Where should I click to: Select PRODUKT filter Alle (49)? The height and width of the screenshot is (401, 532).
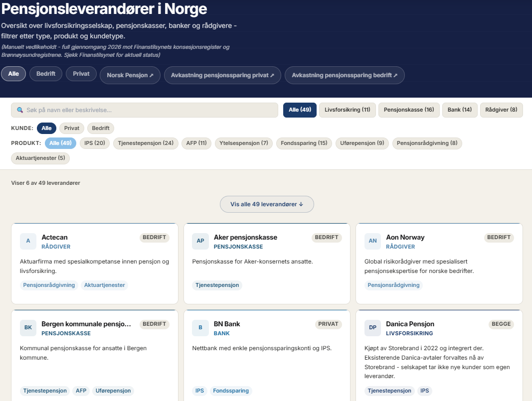point(60,143)
